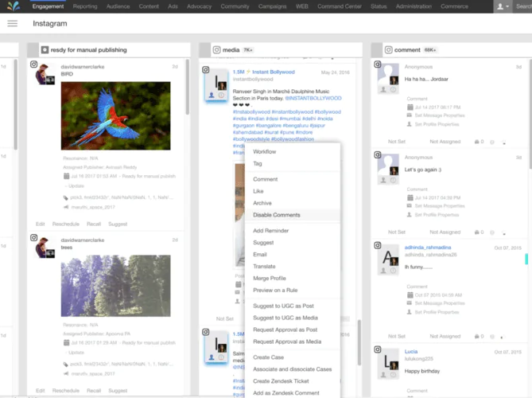Viewport: 532px width, 398px height.
Task: Click Update under BIRD post schedule
Action: pyautogui.click(x=76, y=185)
